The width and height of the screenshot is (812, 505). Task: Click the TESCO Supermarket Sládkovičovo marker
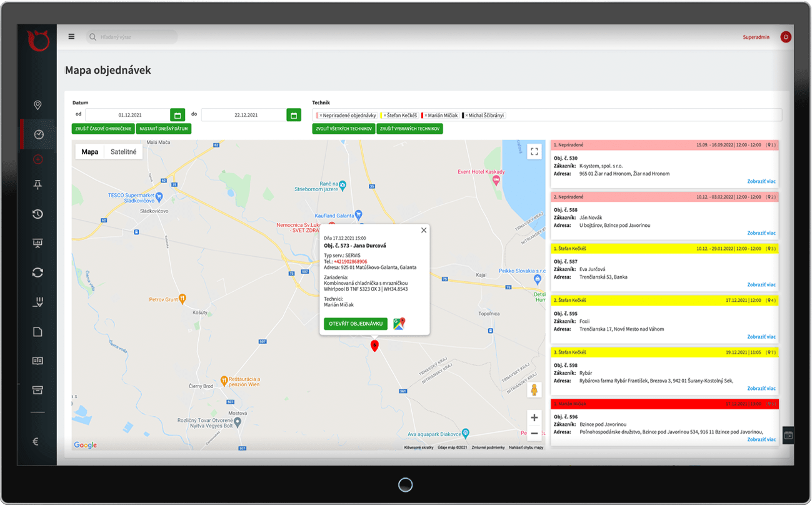coord(159,197)
